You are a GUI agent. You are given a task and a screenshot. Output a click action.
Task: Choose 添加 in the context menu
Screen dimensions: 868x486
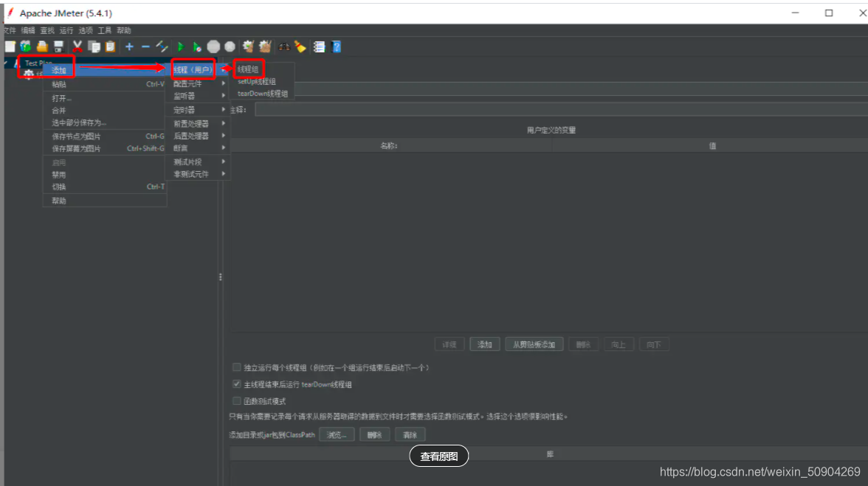[105, 70]
